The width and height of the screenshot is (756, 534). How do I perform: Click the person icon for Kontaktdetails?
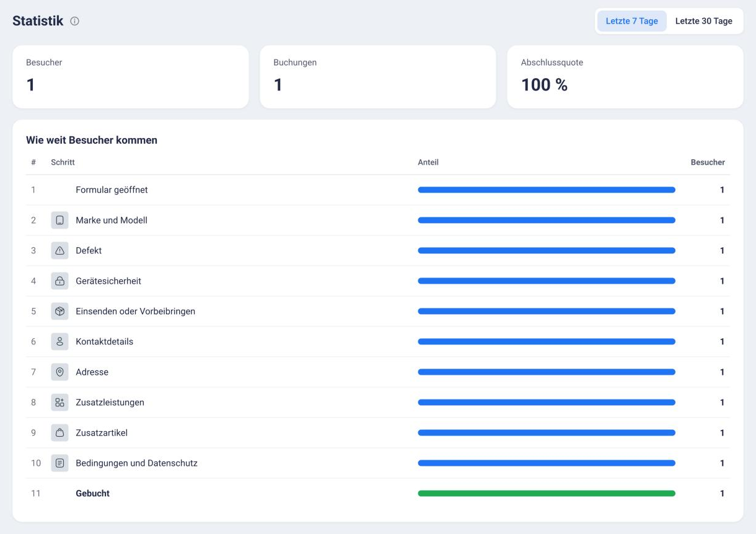[59, 341]
